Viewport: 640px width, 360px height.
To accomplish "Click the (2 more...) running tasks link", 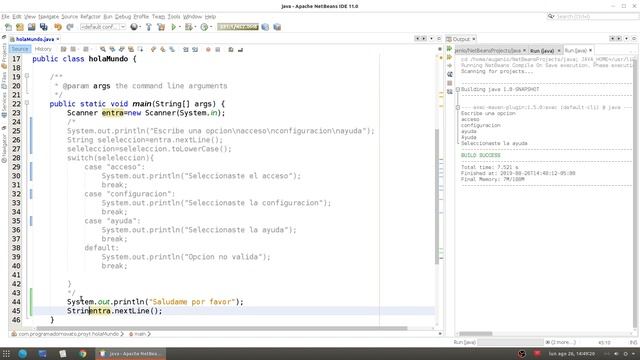I will point(563,342).
